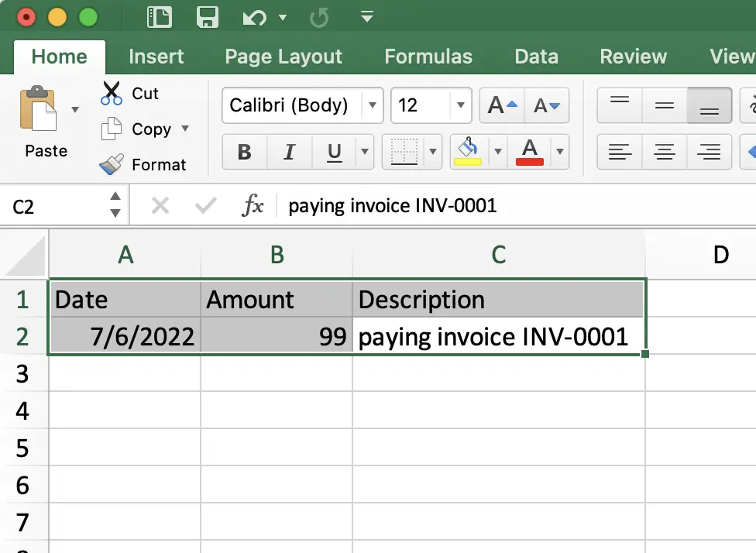Click the Copy button
The height and width of the screenshot is (553, 756).
click(136, 129)
